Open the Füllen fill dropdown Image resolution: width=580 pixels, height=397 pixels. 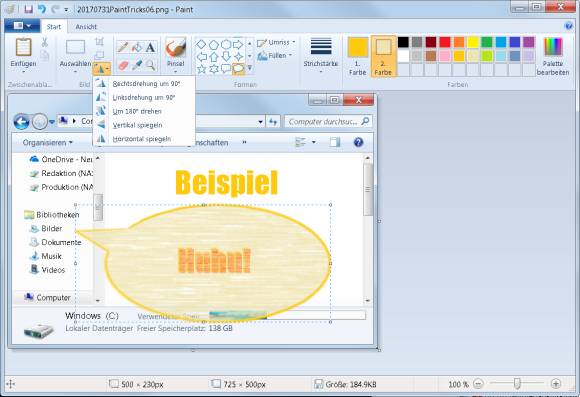(275, 56)
